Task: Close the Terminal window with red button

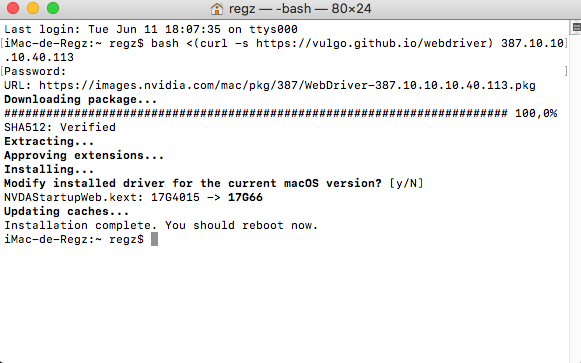Action: (x=13, y=8)
